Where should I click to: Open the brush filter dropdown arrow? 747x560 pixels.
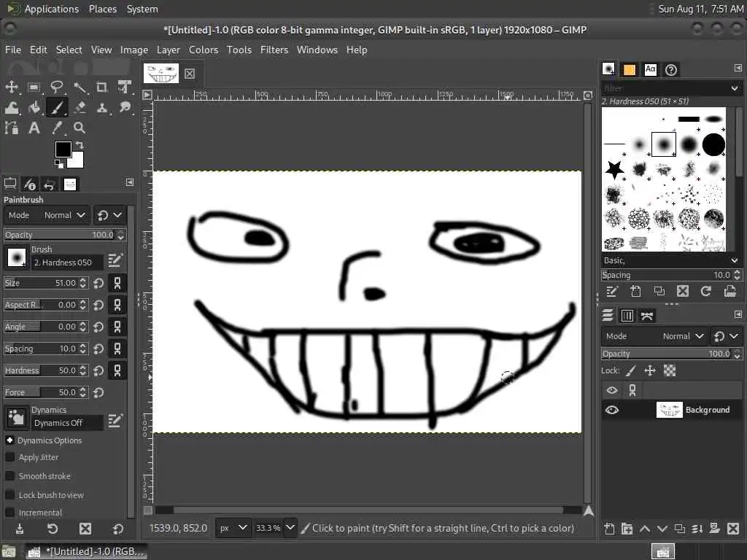[734, 88]
